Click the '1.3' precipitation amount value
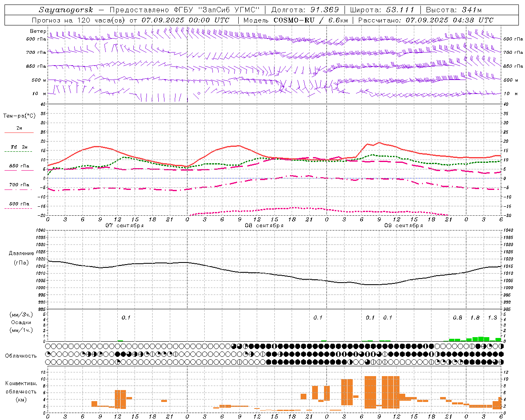This screenshot has height=420, width=525. click(492, 318)
